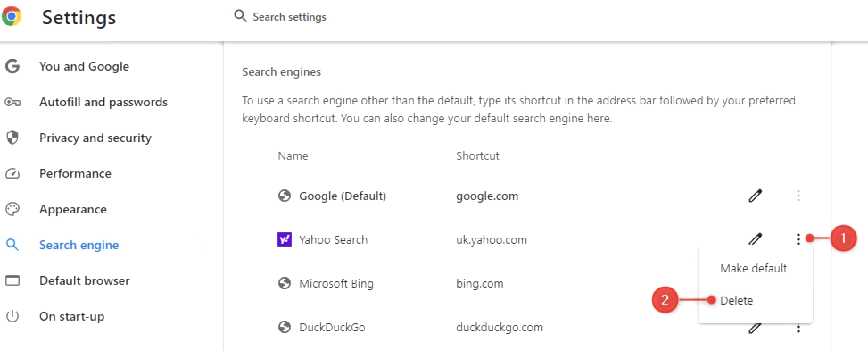Click the Appearance palette icon

(12, 209)
